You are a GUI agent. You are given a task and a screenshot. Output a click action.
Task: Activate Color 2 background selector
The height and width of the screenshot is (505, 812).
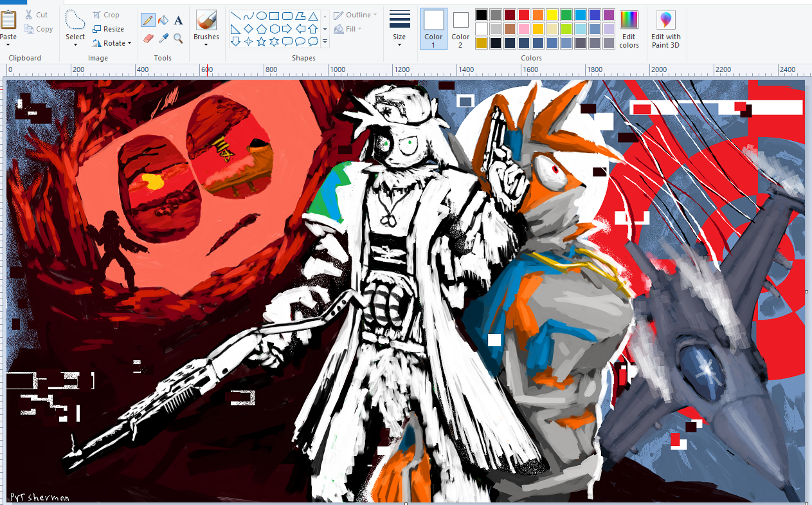click(460, 29)
